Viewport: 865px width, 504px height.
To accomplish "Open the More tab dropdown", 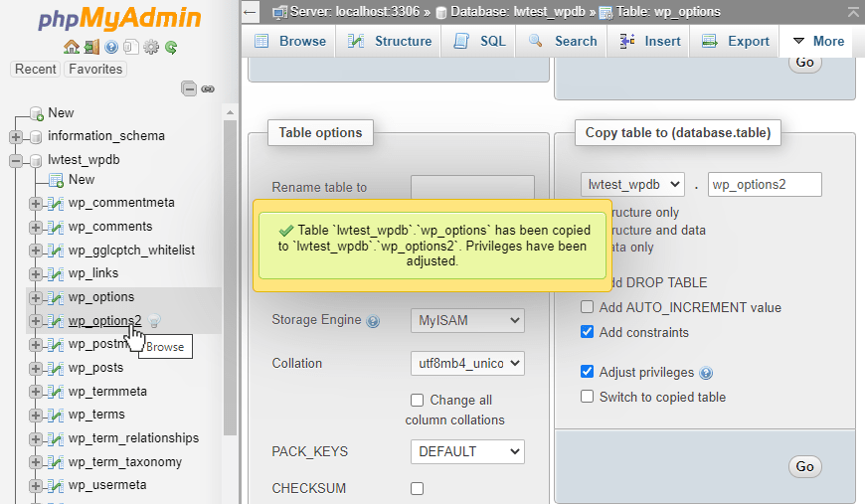I will tap(818, 41).
